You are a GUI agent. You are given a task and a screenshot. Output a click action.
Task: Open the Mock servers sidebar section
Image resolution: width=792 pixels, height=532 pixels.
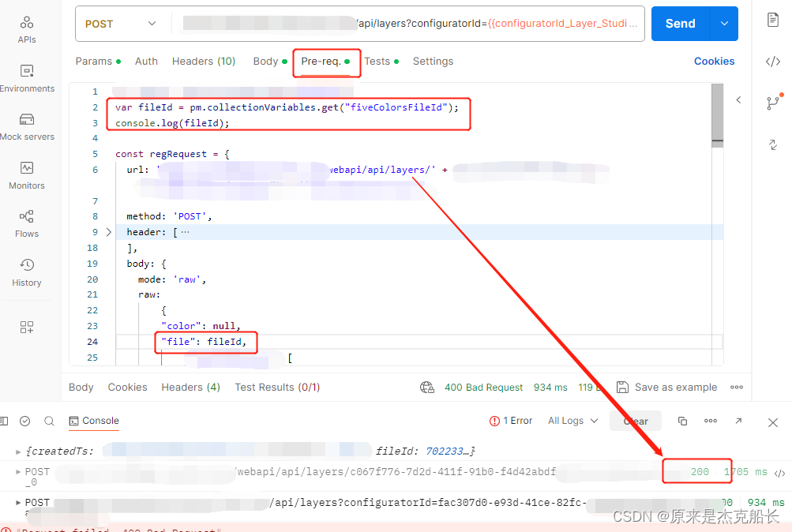click(x=27, y=126)
